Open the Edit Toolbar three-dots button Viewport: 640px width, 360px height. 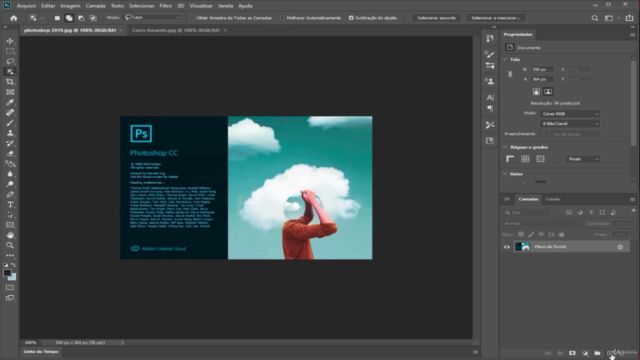pyautogui.click(x=10, y=256)
